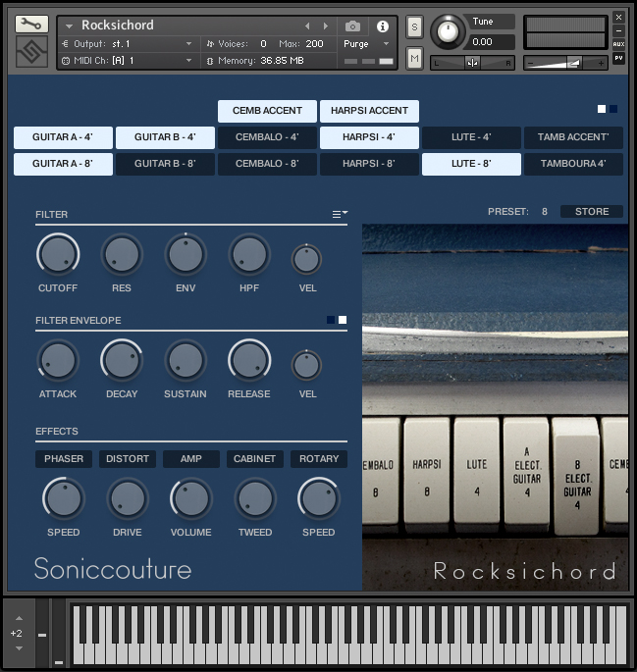Open the Output st. 1 dropdown
The image size is (637, 672).
(188, 44)
